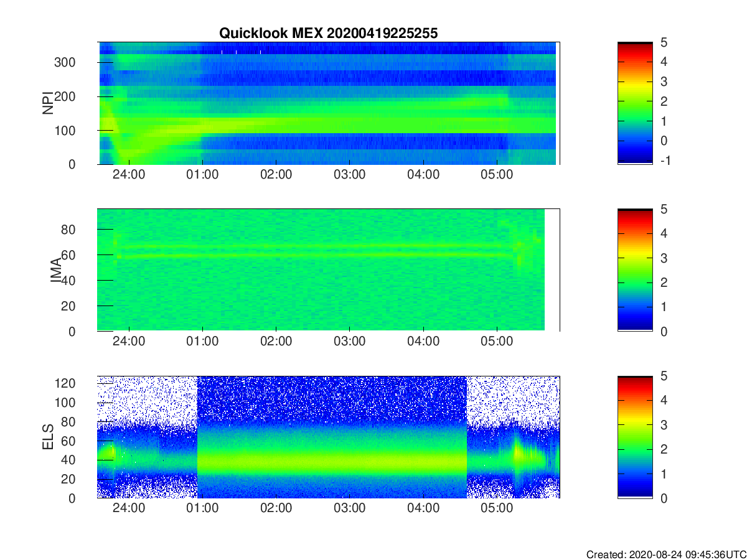
Task: Select the 4 label on IMA colorbar
Action: pyautogui.click(x=665, y=233)
